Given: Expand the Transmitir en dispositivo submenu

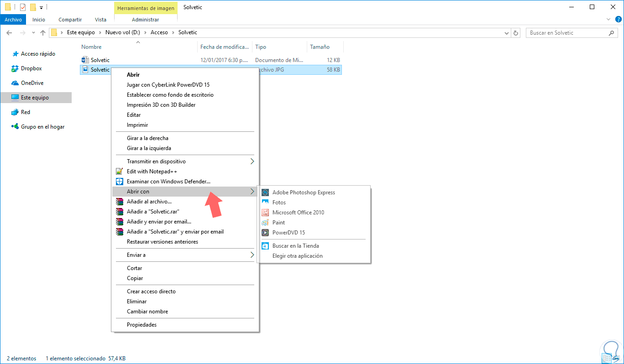Looking at the screenshot, I should [252, 161].
